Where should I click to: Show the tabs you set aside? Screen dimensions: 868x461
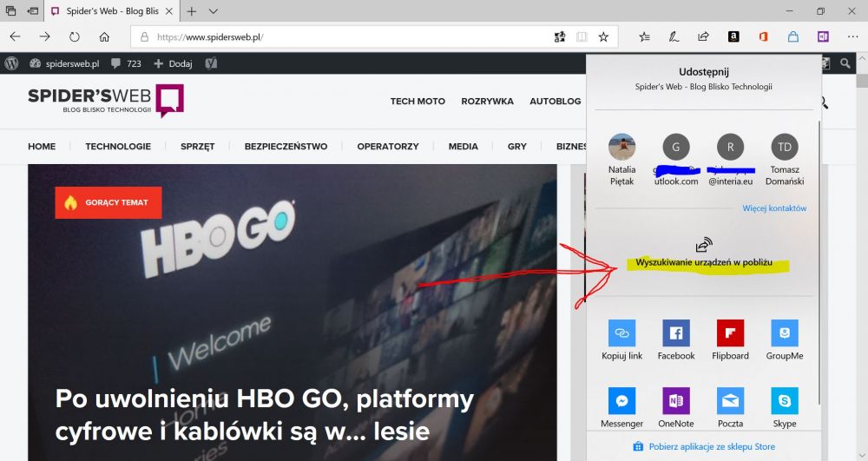click(x=10, y=11)
